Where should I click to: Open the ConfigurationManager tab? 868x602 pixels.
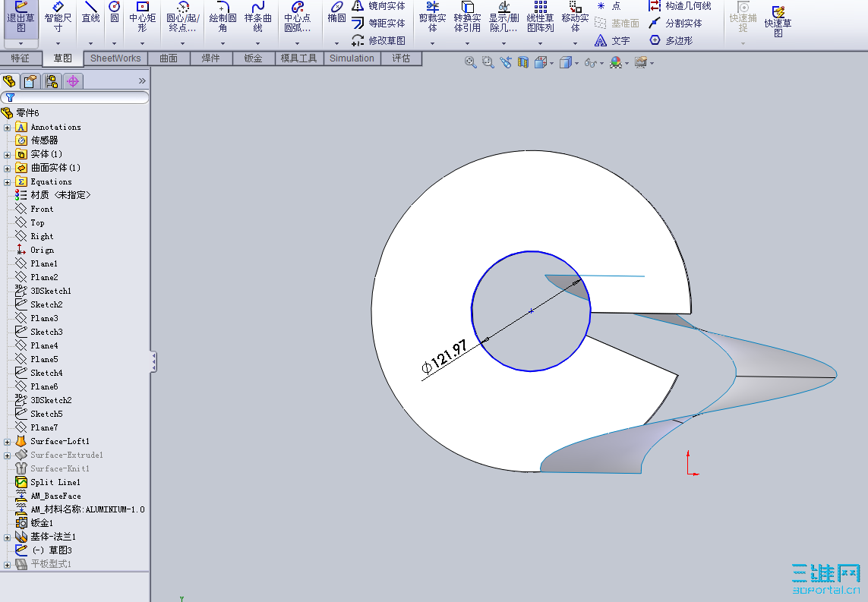tap(52, 81)
